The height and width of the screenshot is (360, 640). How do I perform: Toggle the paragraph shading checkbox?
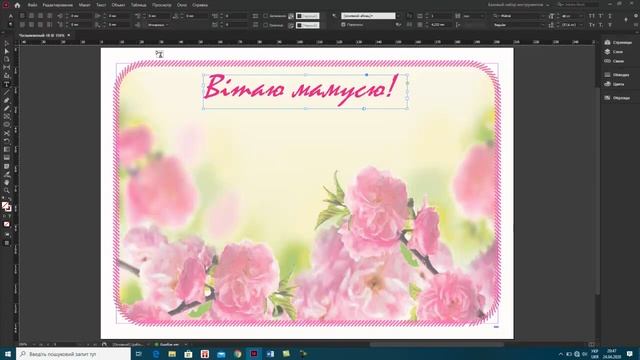266,16
